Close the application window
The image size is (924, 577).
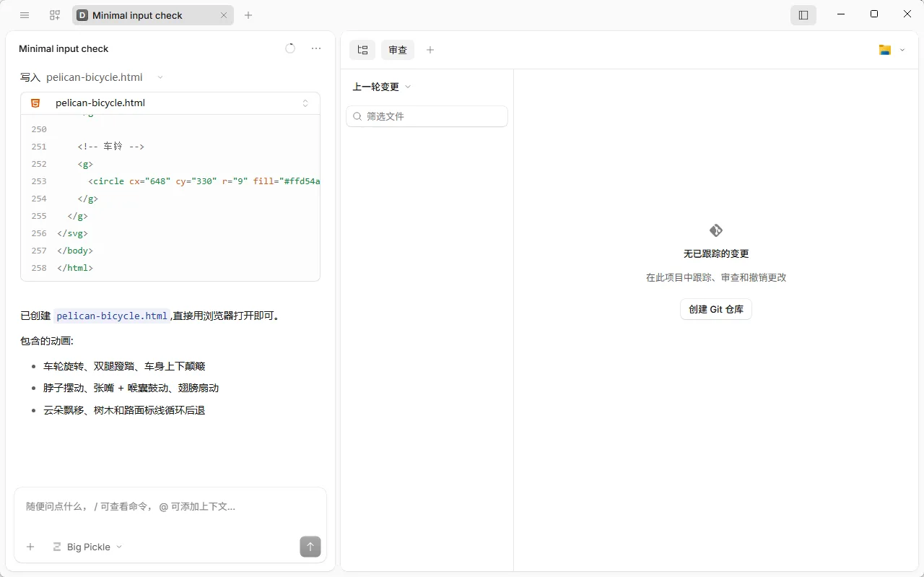(x=907, y=14)
